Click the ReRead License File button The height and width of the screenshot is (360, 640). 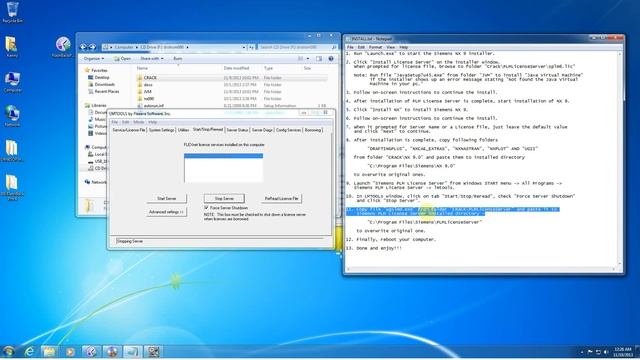281,198
